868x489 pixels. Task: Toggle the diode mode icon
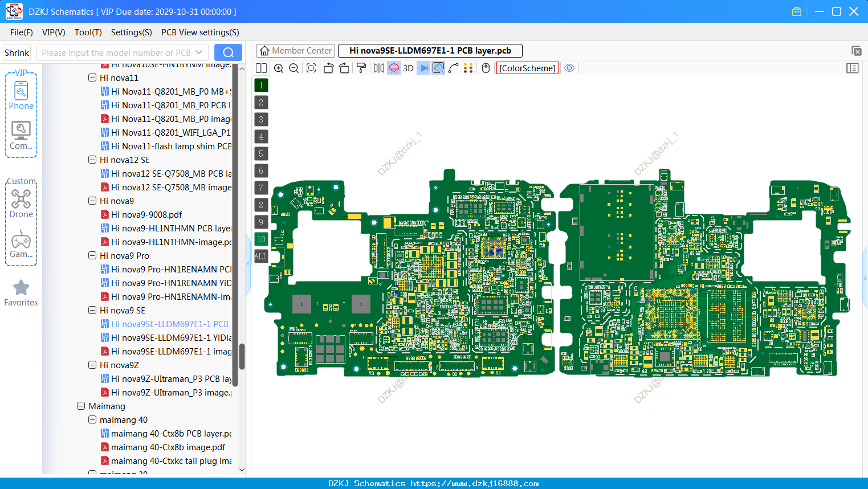point(423,68)
